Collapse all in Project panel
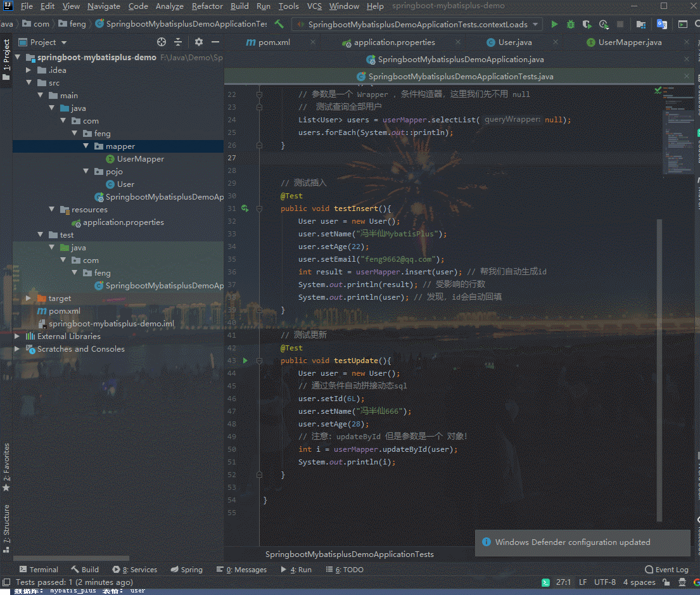This screenshot has height=595, width=700. click(x=178, y=42)
